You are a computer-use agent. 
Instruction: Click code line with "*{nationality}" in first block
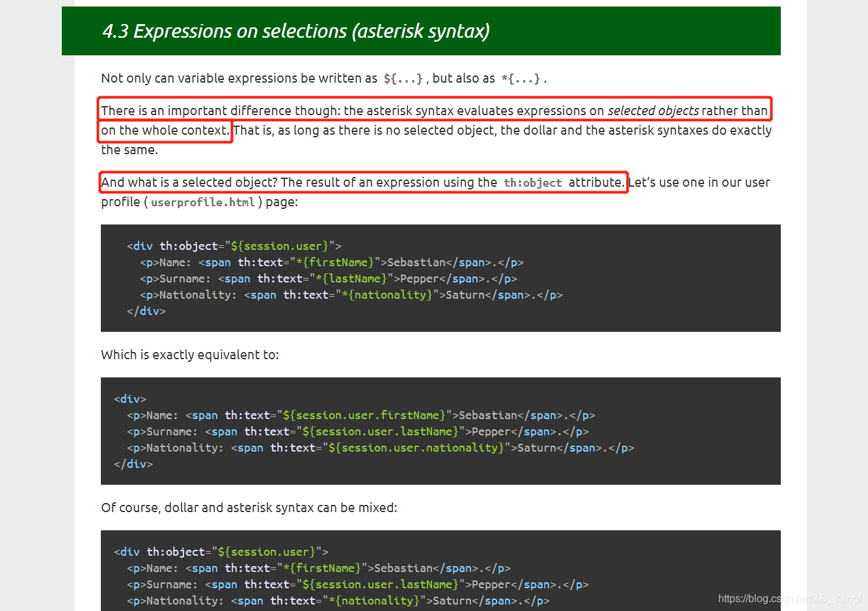(351, 295)
